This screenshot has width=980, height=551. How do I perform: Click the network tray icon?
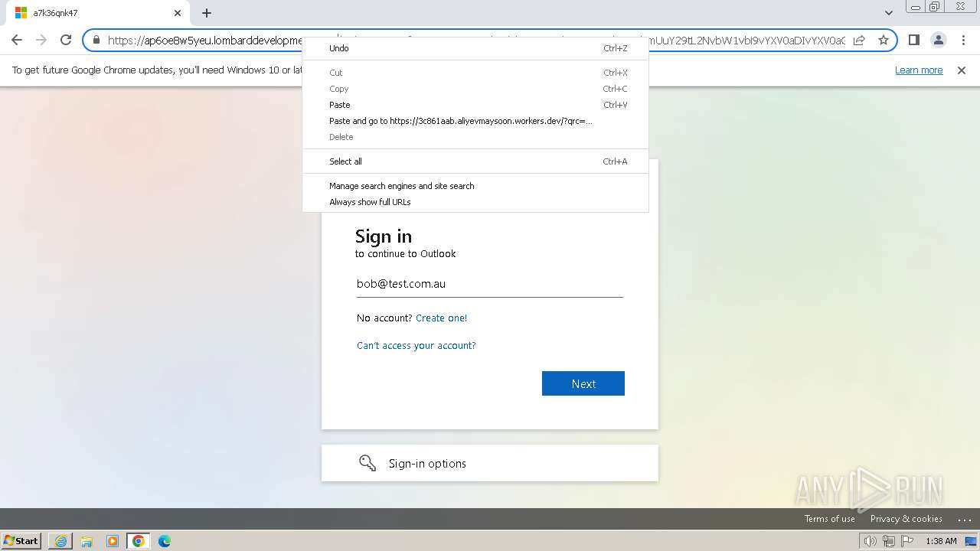(x=889, y=541)
